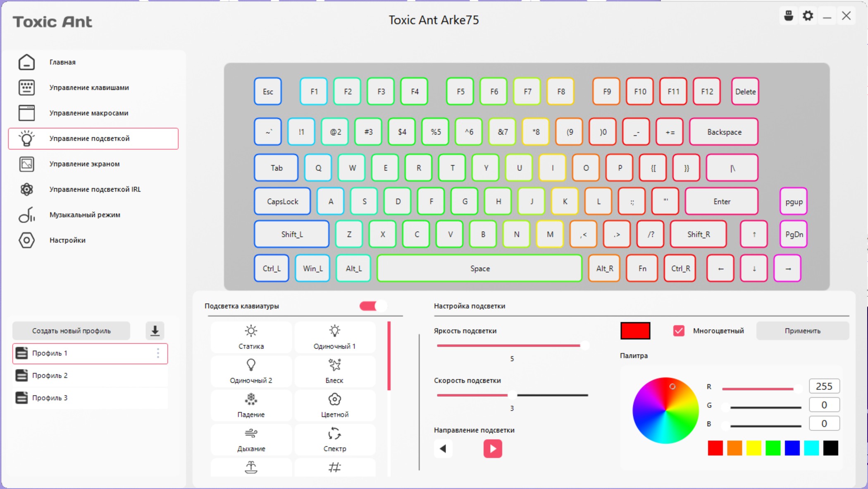Image resolution: width=868 pixels, height=489 pixels.
Task: Select the Shift_L key on the keyboard
Action: 292,234
